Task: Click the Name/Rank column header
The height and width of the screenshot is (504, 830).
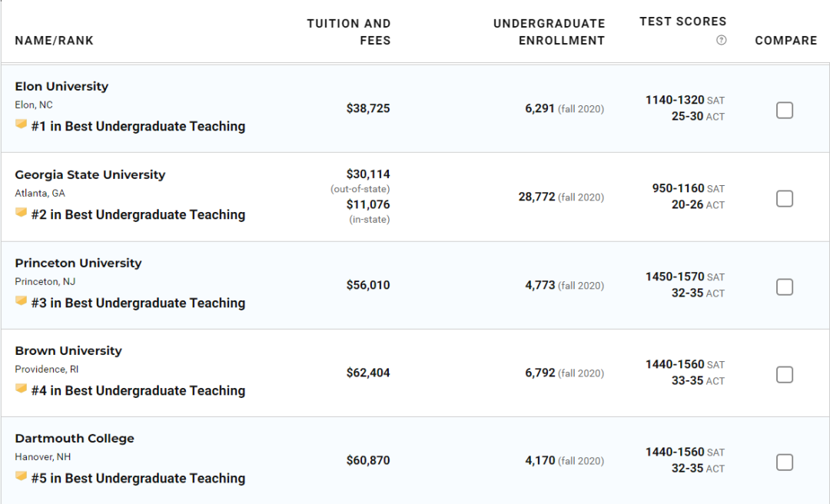Action: [x=54, y=41]
